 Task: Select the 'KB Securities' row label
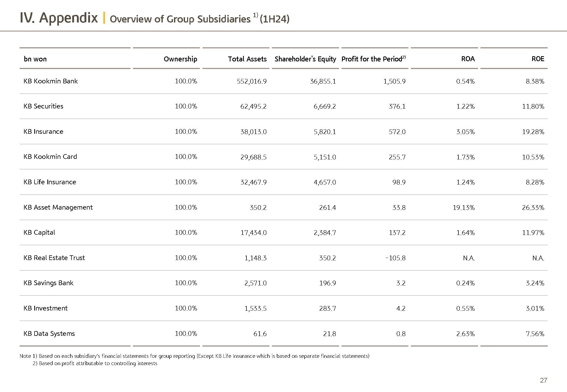(43, 106)
